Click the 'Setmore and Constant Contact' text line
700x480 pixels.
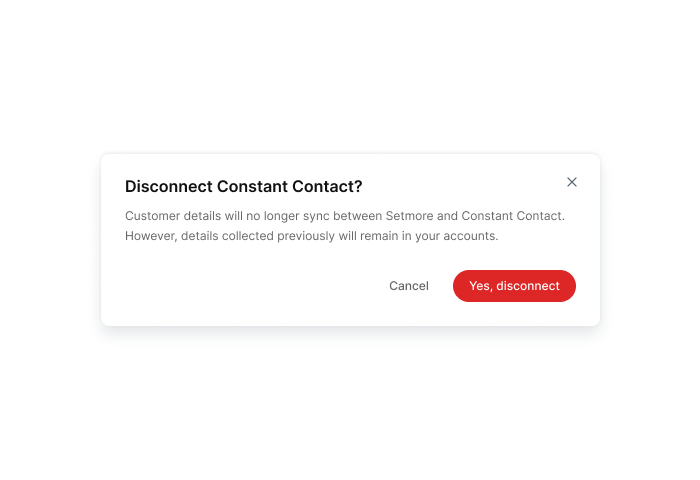pos(345,216)
